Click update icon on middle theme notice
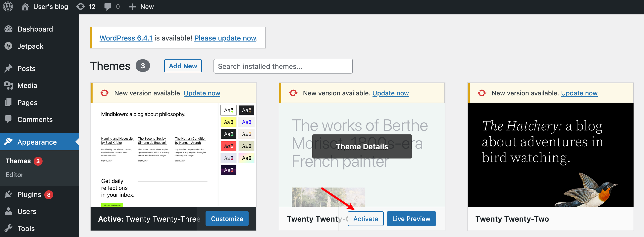644x237 pixels. 293,93
